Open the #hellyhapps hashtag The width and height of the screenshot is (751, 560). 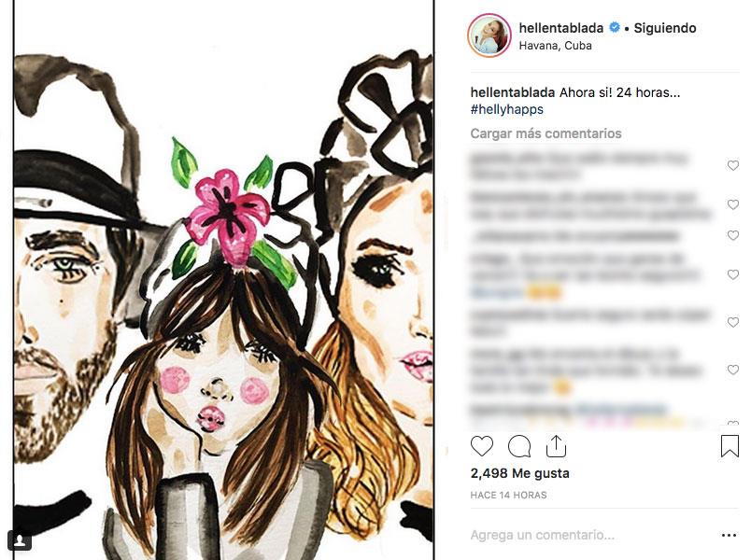pyautogui.click(x=506, y=110)
